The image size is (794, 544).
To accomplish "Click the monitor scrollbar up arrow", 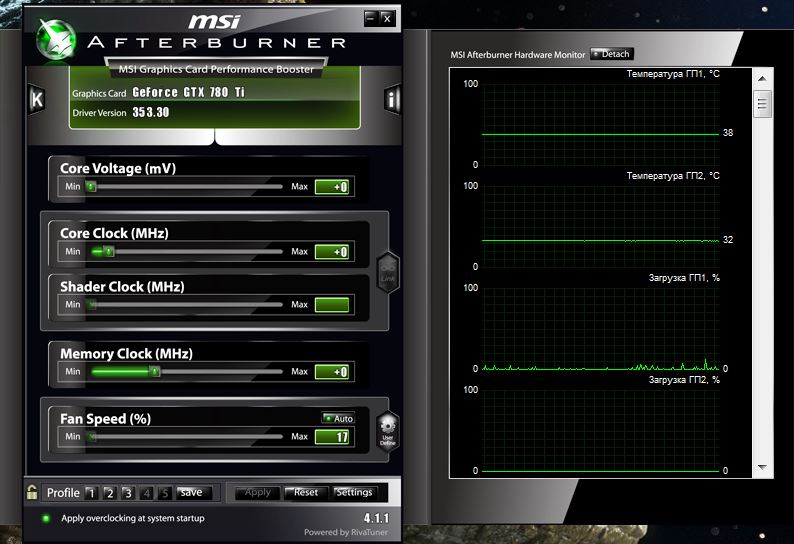I will (x=762, y=79).
